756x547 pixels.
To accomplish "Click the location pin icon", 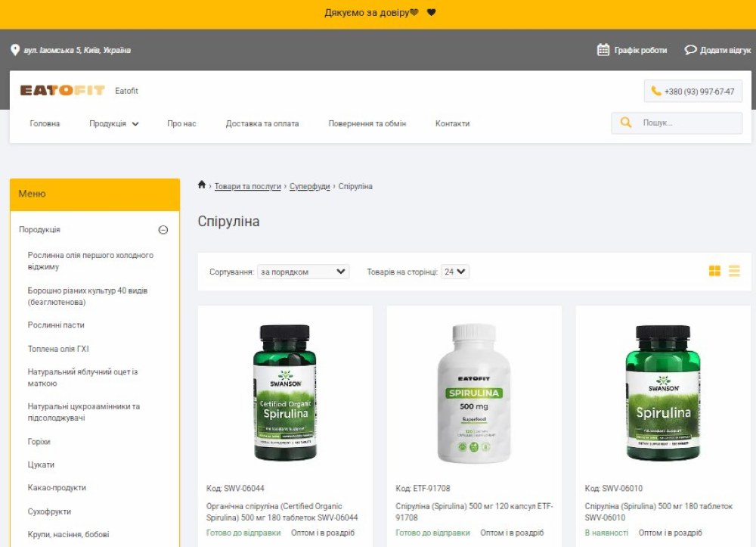I will click(15, 50).
